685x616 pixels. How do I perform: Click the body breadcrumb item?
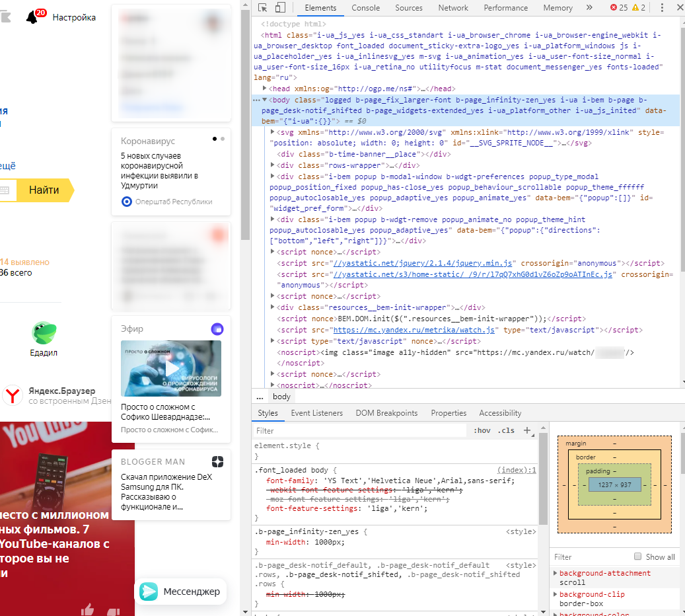click(x=281, y=397)
